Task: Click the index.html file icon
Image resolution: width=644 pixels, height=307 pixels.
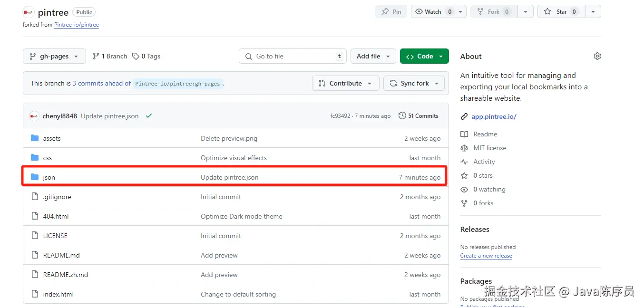Action: [34, 294]
